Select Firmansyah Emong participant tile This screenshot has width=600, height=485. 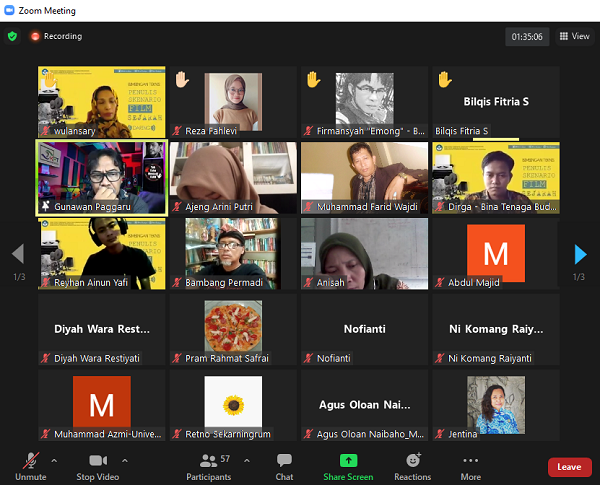(364, 102)
